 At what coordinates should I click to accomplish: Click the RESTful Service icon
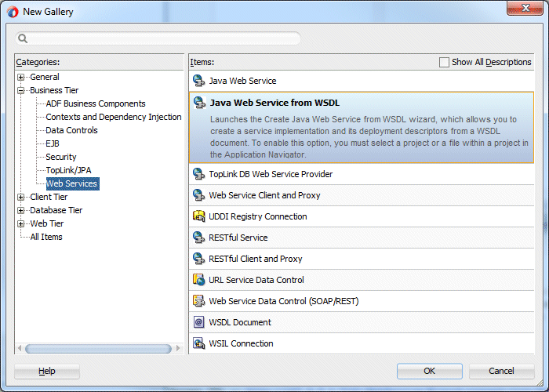(x=199, y=238)
